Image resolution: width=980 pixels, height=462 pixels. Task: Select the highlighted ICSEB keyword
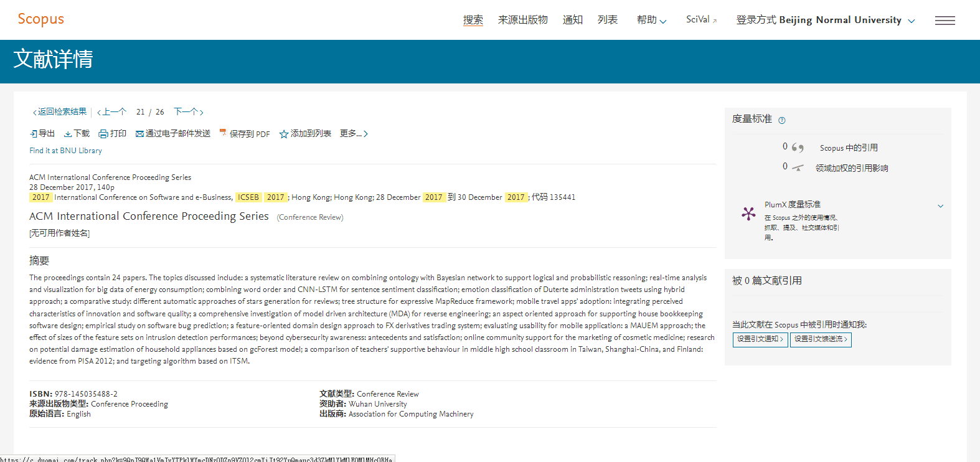tap(248, 197)
